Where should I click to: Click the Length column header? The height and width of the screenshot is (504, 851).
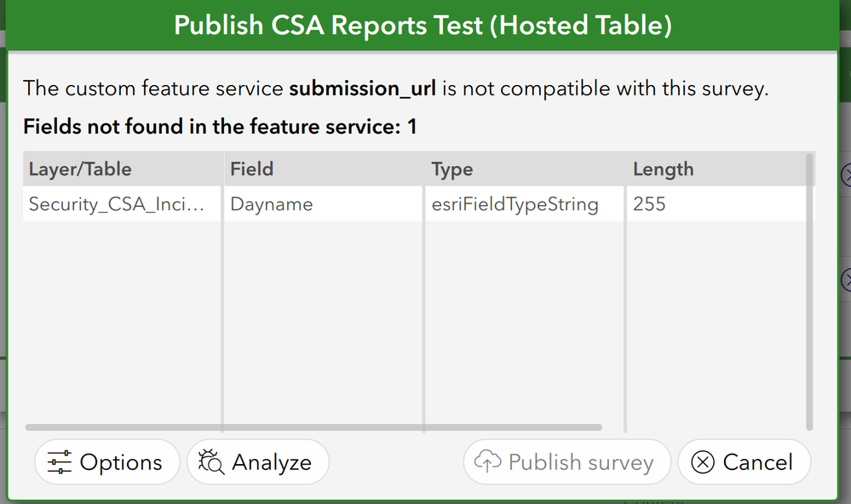664,169
